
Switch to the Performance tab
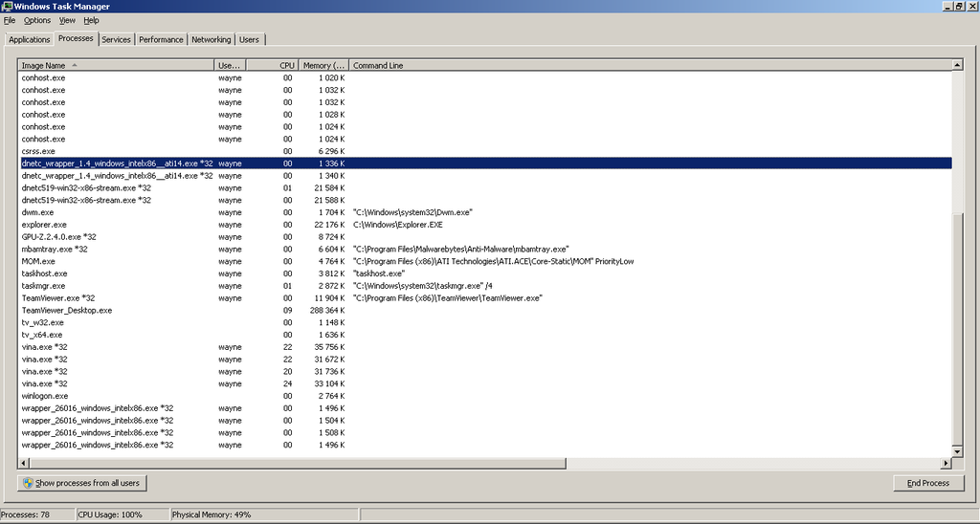tap(161, 39)
